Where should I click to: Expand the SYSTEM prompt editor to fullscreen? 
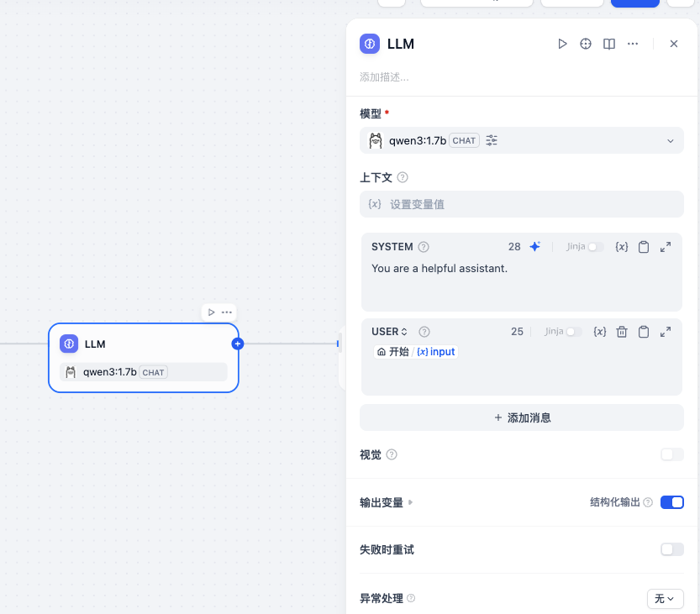pos(665,246)
